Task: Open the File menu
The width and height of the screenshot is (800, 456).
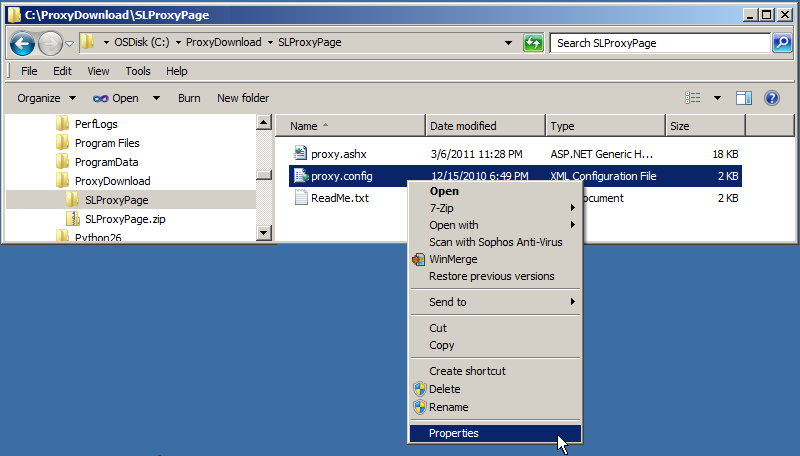Action: [x=29, y=71]
